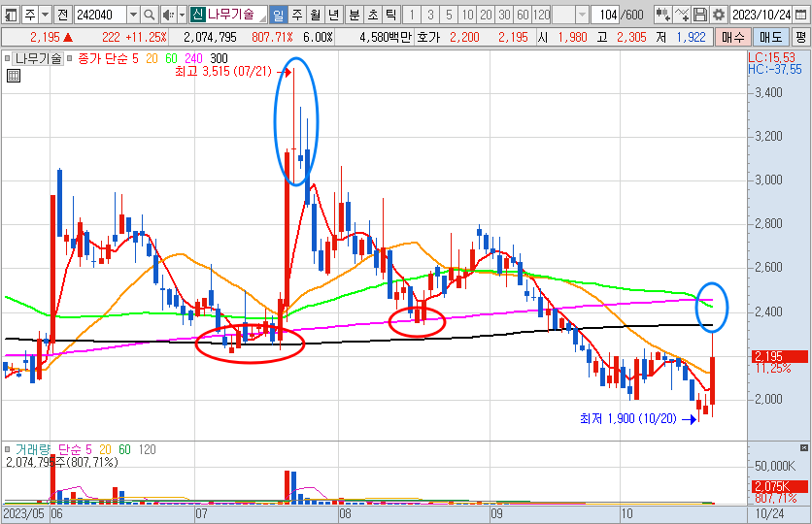
Task: Switch to monthly 월 chart period
Action: click(316, 15)
